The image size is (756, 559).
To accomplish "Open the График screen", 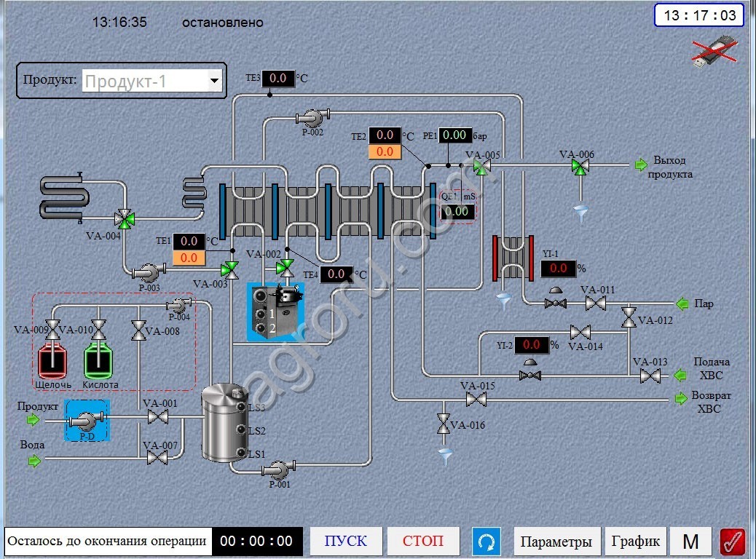I will click(x=635, y=542).
